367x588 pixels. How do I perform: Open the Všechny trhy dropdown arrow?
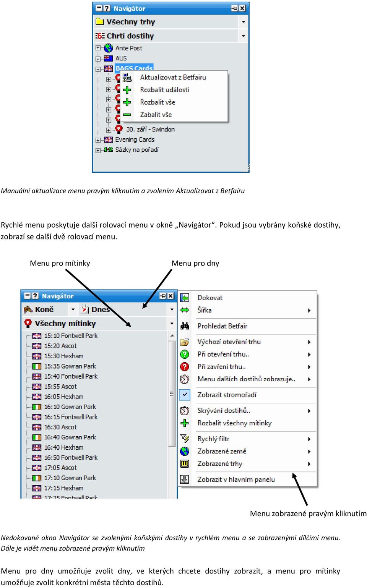(244, 22)
